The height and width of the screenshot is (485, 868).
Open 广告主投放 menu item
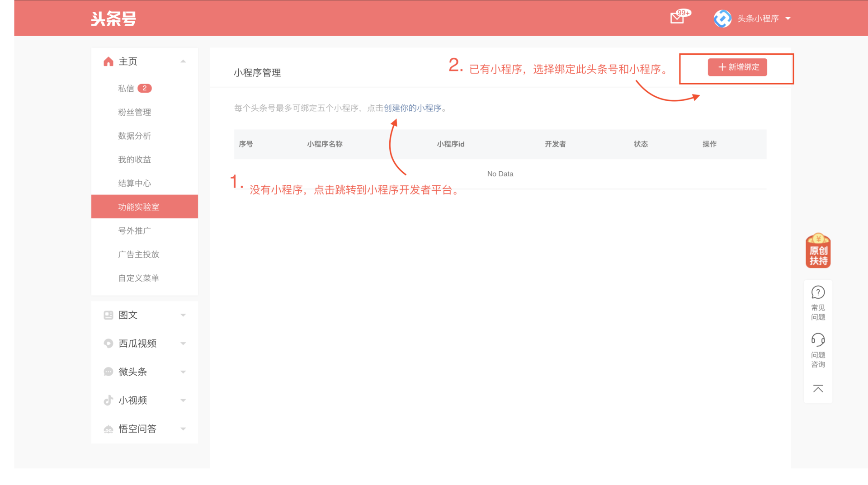coord(139,254)
